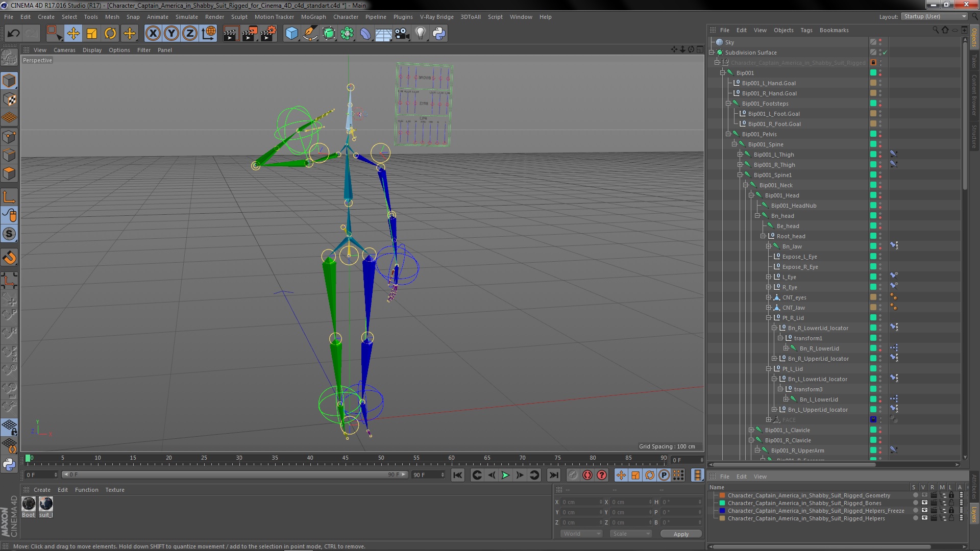Add a Light object

point(420,34)
